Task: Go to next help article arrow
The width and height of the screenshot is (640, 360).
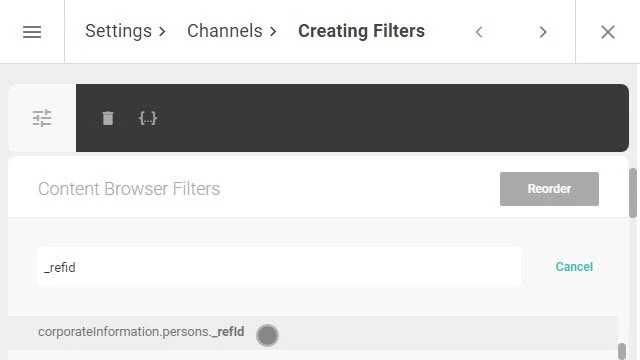Action: point(542,32)
